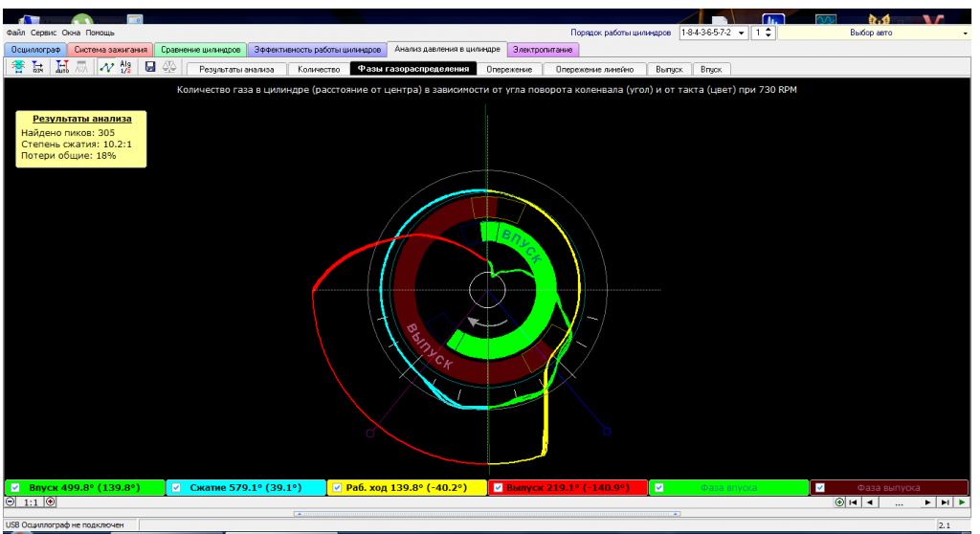Click the Порядок работы цилиндров label
980x534 pixels.
(x=620, y=33)
